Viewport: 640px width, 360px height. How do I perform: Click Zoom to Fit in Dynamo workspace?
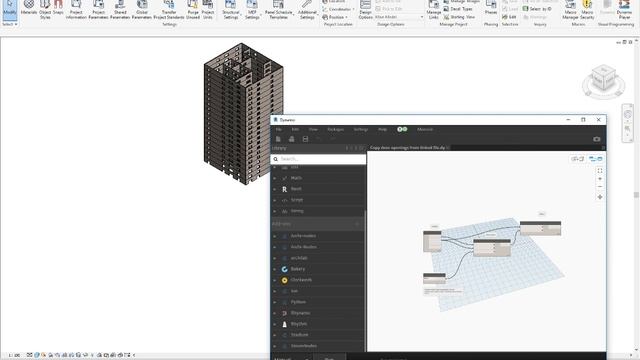click(600, 171)
